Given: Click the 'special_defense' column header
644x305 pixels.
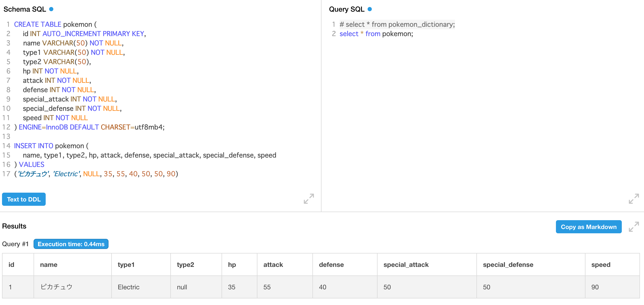Looking at the screenshot, I should point(531,265).
